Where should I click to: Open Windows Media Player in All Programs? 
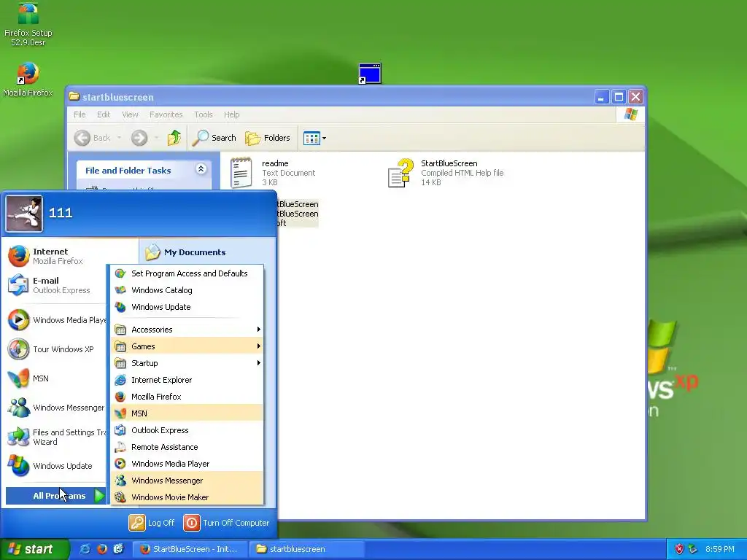187,464
